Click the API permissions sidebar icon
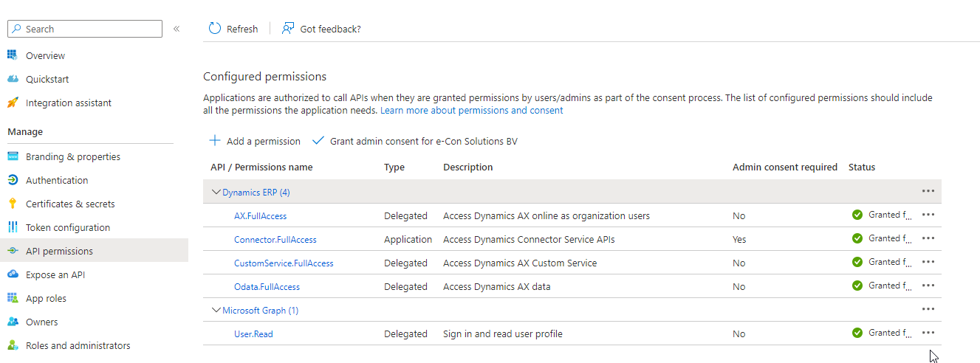Viewport: 980px width, 363px height. pos(12,251)
